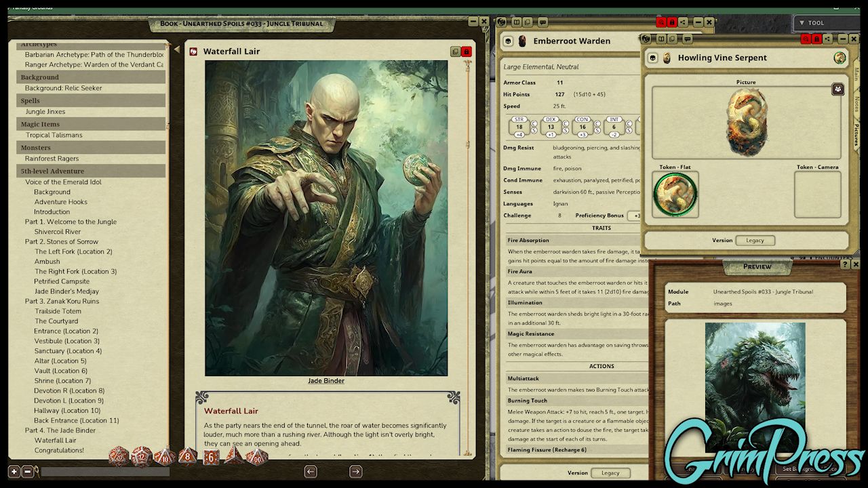The image size is (868, 488).
Task: Click skull icon beside Howling Vine Serpent name
Action: 652,58
